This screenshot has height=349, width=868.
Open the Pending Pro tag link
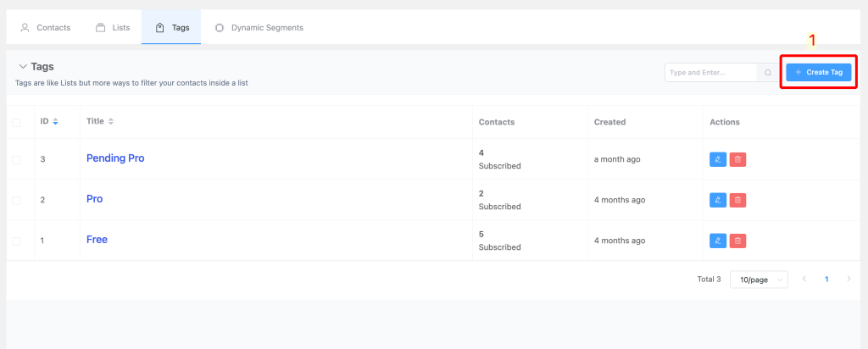(x=115, y=158)
